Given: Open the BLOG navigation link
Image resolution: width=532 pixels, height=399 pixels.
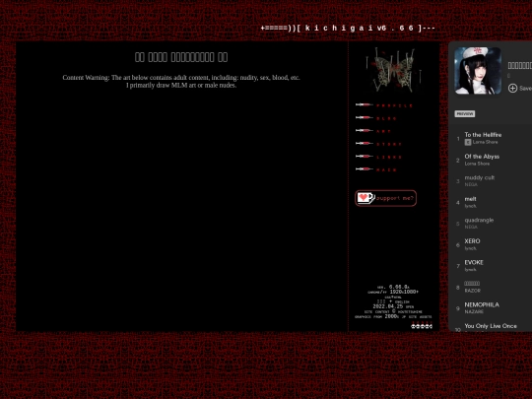Looking at the screenshot, I should [386, 118].
